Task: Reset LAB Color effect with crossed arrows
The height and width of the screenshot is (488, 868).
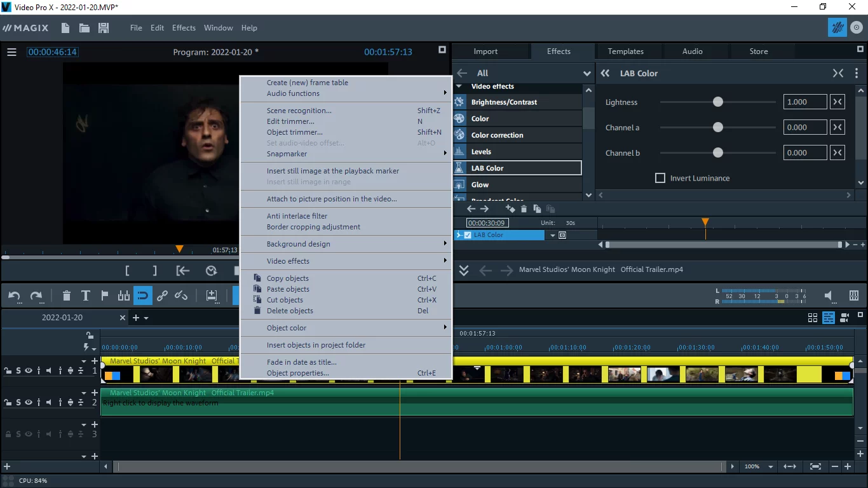Action: pyautogui.click(x=838, y=73)
